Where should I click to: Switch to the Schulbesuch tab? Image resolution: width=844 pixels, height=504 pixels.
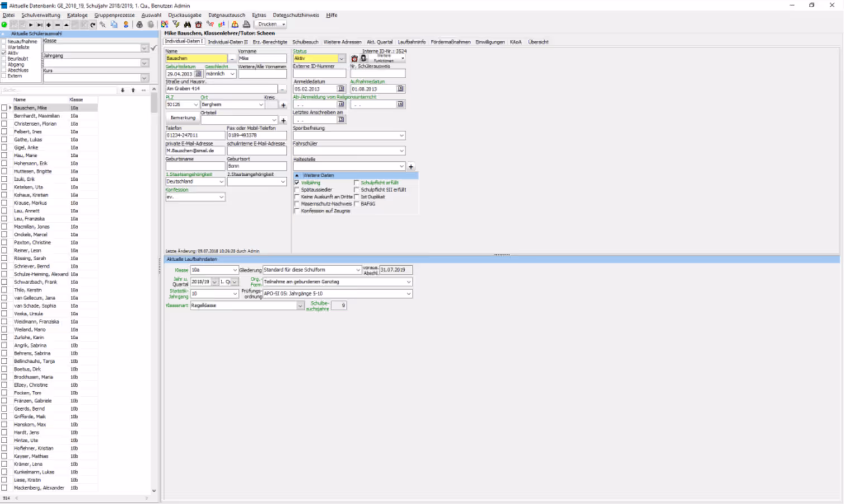[305, 42]
